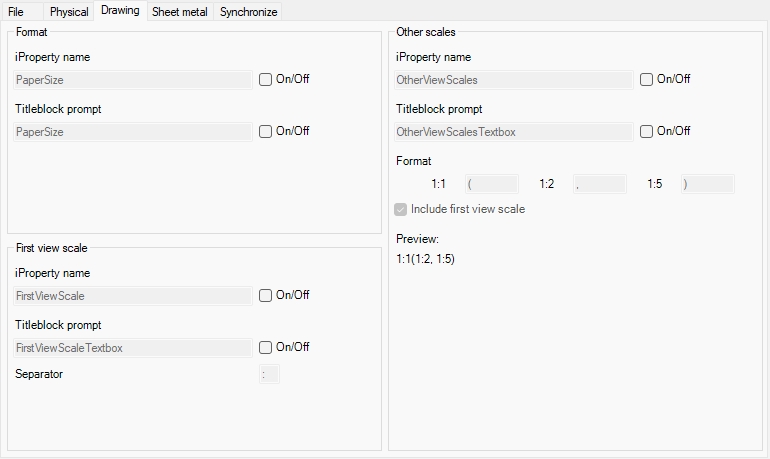Check On/Off next to OtherViewScalesTextbox field
The height and width of the screenshot is (459, 770).
click(x=647, y=132)
